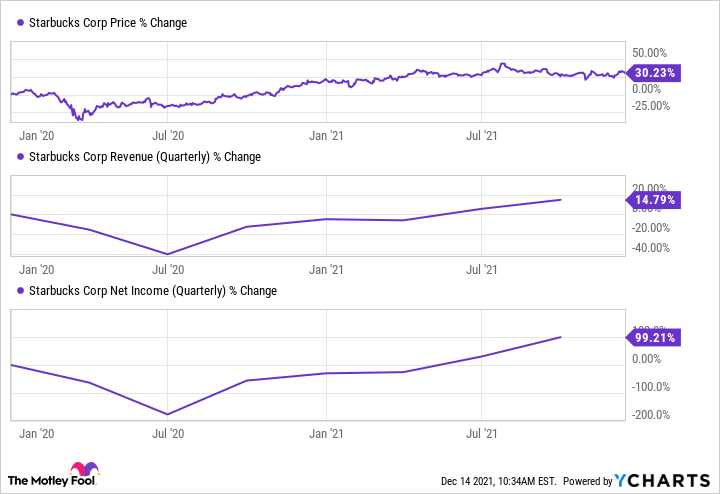
Task: Click the Net Income (Quarterly) % Change legend dot
Action: point(20,291)
